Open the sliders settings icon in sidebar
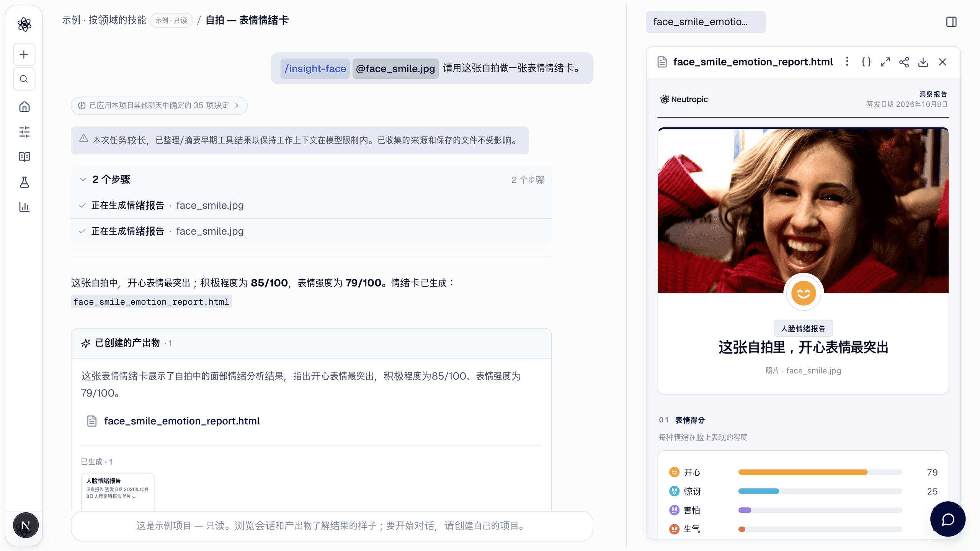This screenshot has width=980, height=551. (24, 132)
